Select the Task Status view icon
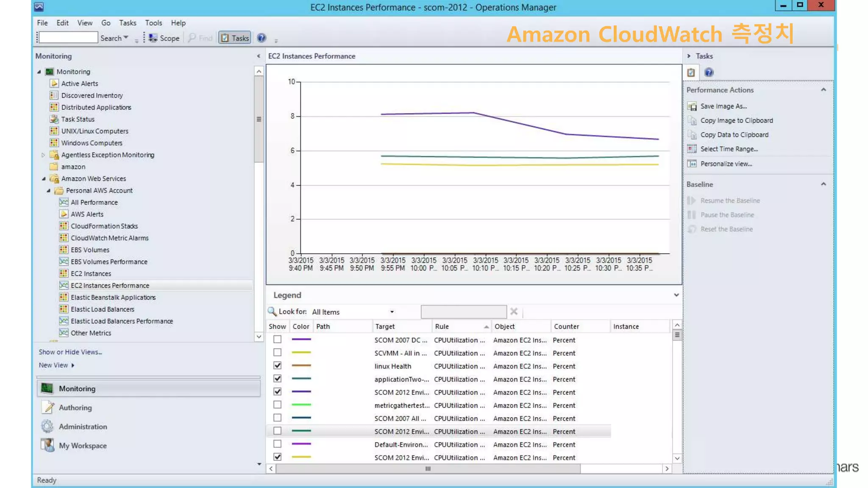This screenshot has width=868, height=488. [54, 119]
